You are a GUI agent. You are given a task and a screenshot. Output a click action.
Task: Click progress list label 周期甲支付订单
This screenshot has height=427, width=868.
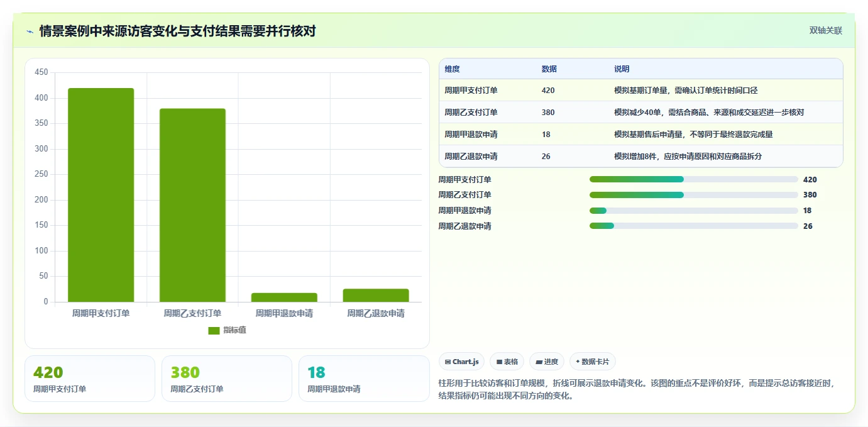pyautogui.click(x=465, y=179)
